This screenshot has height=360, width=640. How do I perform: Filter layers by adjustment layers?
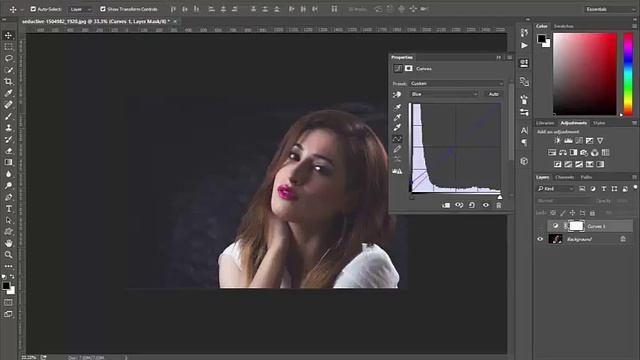tap(593, 189)
